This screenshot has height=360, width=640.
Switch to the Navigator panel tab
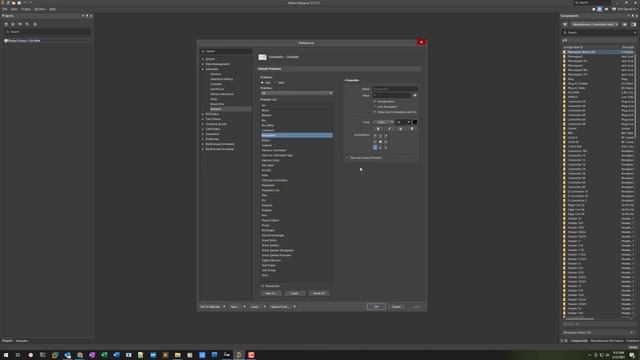coord(22,341)
